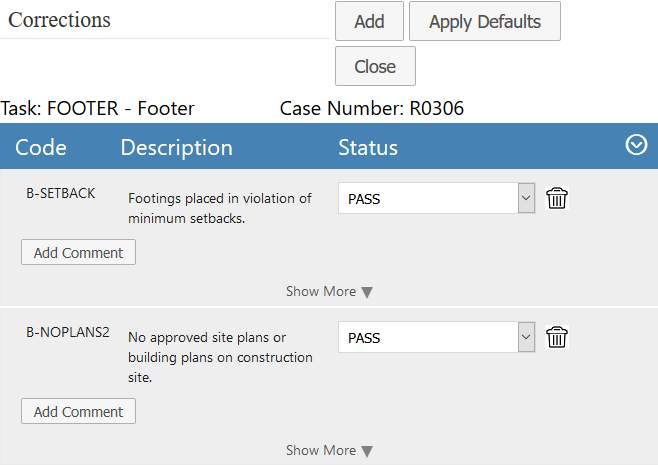Delete the B-SETBACK correction with trash icon

pyautogui.click(x=557, y=198)
